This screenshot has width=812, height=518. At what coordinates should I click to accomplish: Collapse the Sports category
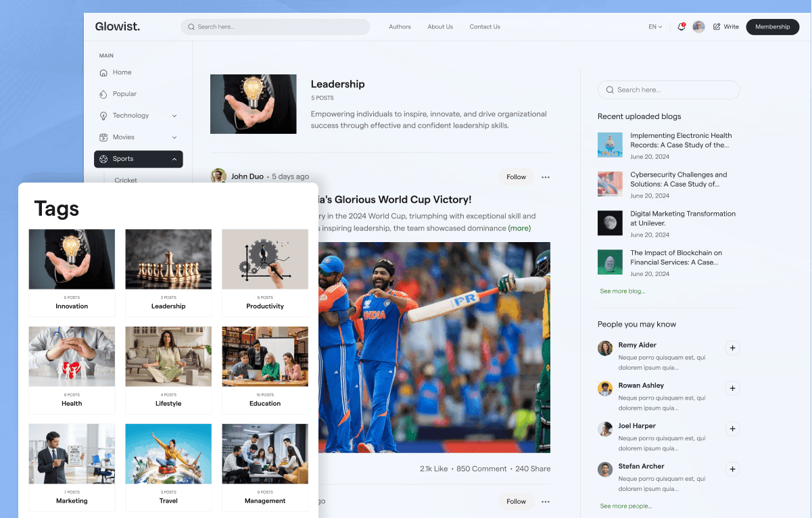coord(175,159)
